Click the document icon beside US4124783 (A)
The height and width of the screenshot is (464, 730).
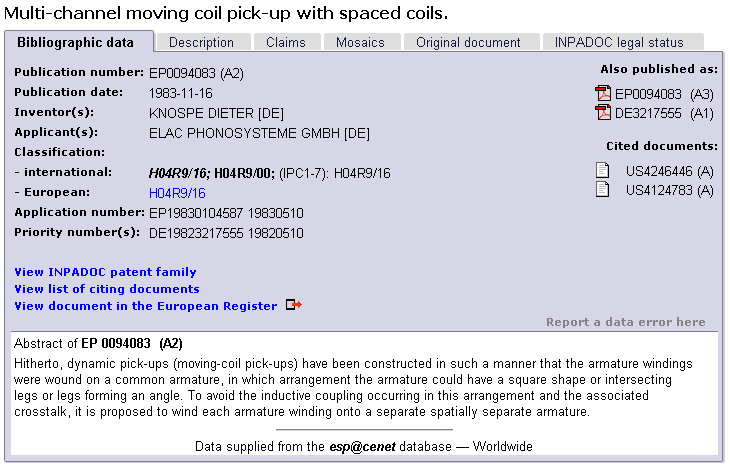click(603, 190)
